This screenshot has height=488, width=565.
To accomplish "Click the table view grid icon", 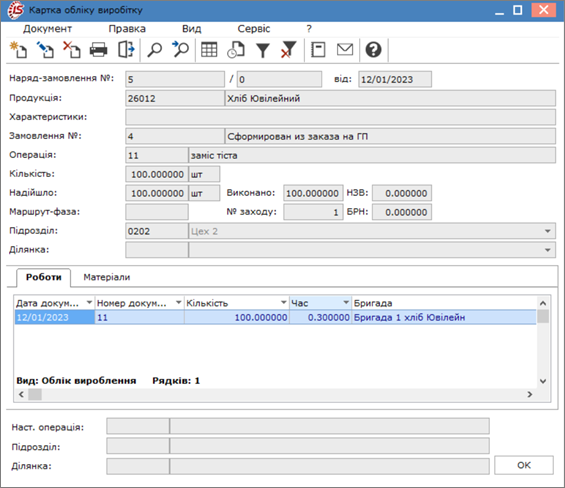I will click(x=209, y=50).
